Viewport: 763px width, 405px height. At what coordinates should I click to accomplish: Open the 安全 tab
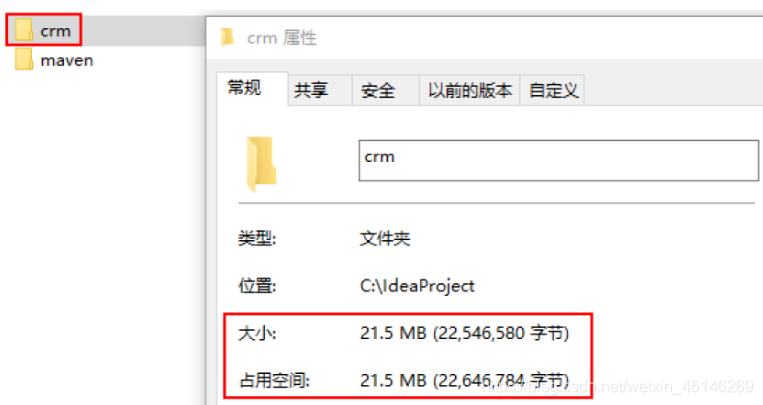(378, 91)
